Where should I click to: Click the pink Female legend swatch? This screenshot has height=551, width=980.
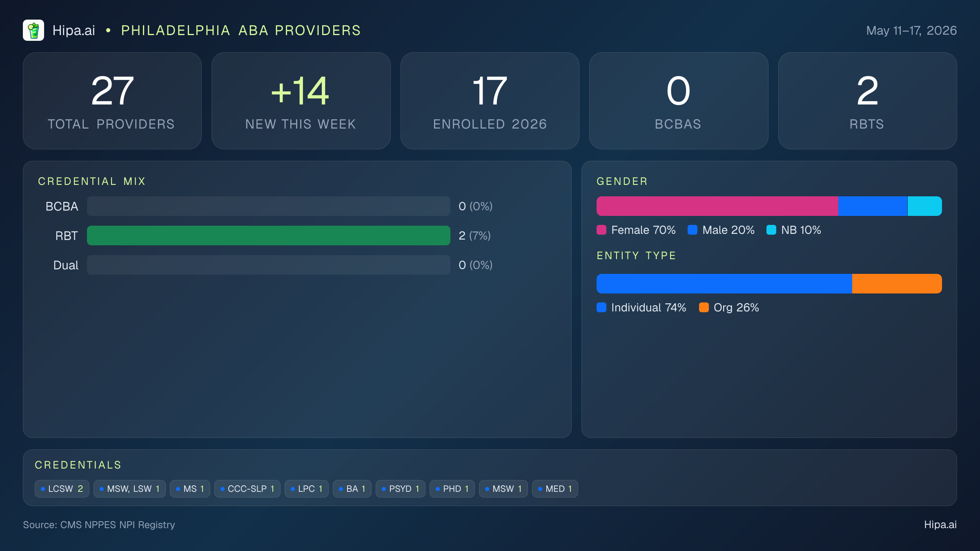(601, 230)
